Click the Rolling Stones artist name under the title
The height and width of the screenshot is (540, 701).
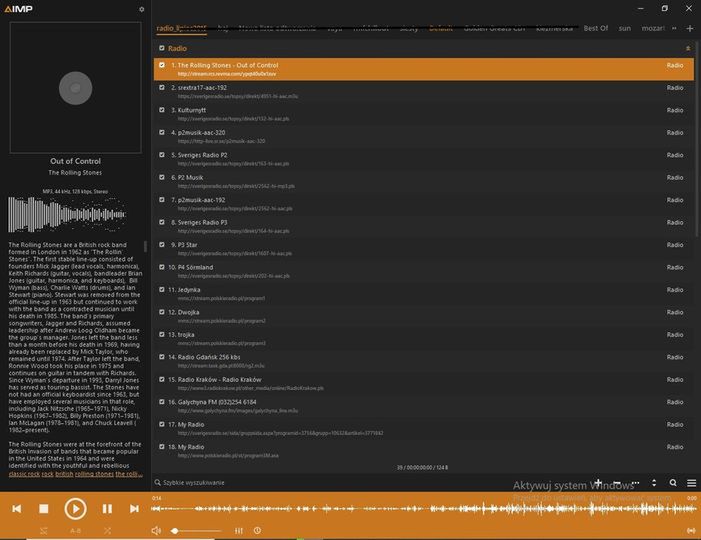point(75,173)
